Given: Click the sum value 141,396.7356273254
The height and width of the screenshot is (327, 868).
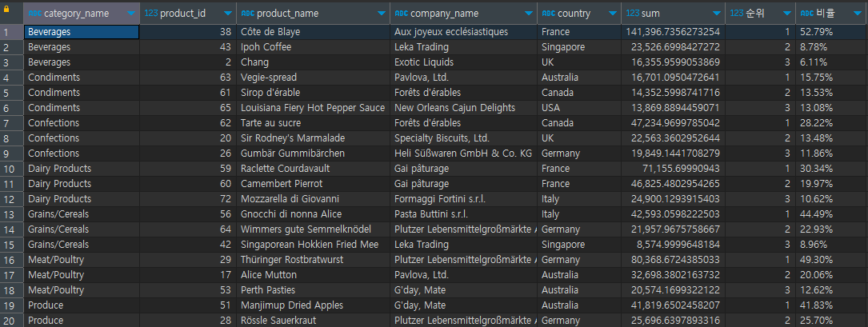Looking at the screenshot, I should (673, 32).
